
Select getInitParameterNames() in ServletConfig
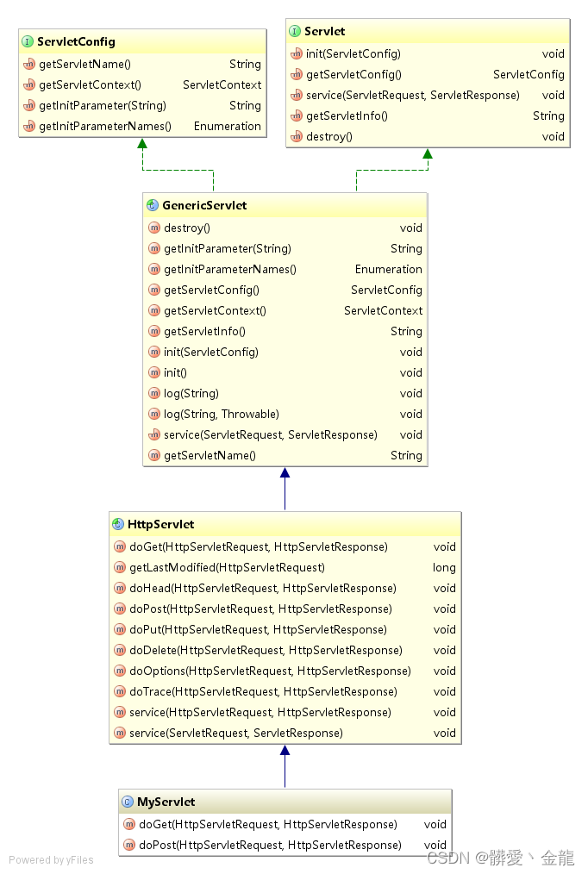pyautogui.click(x=105, y=126)
